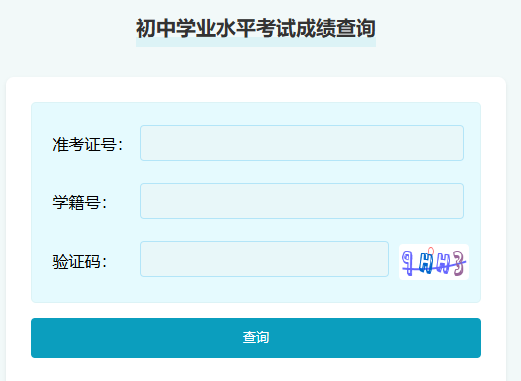Click the 初中 characters in the title
Screen dimensions: 521x381
pos(156,29)
